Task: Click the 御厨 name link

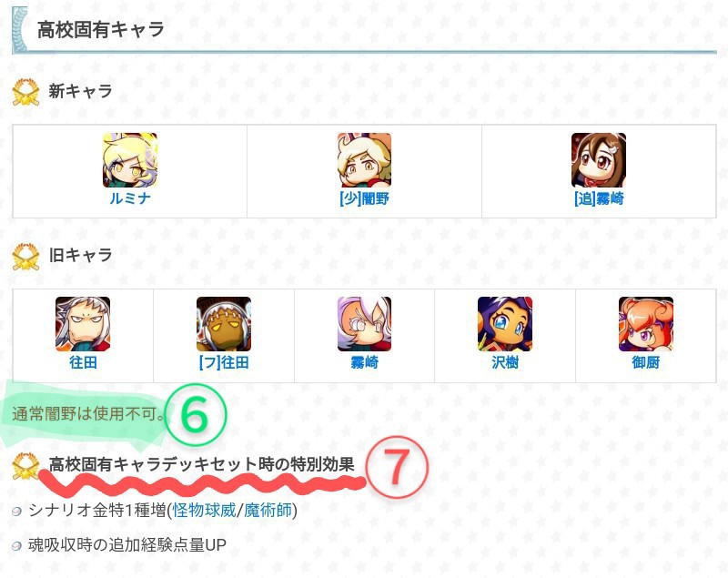Action: click(x=646, y=362)
